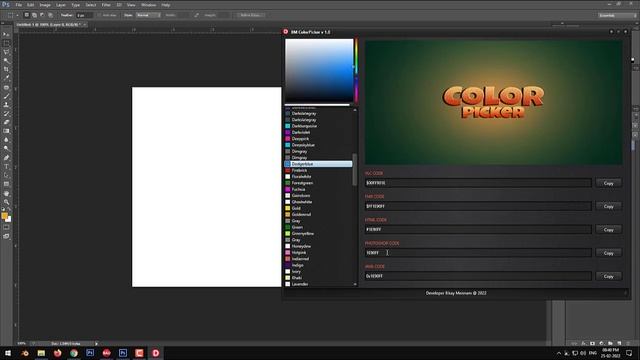Click Copy beside the bottom code field

click(608, 276)
